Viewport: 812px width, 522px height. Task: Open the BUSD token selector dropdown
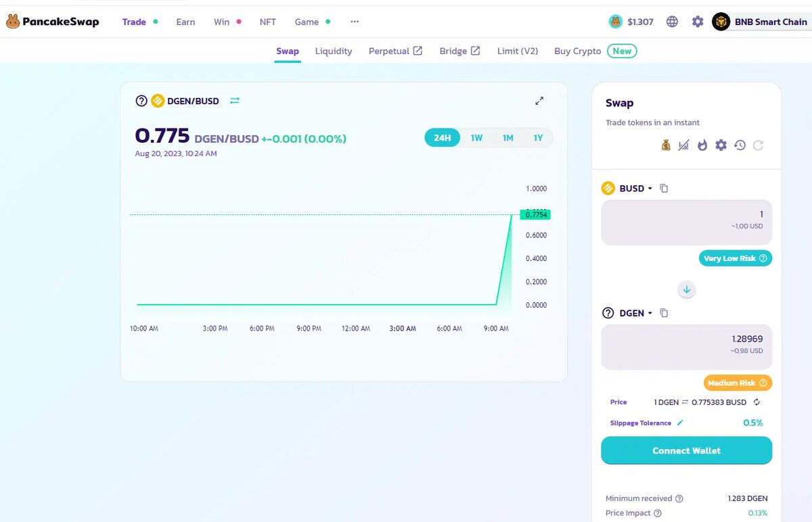[627, 189]
